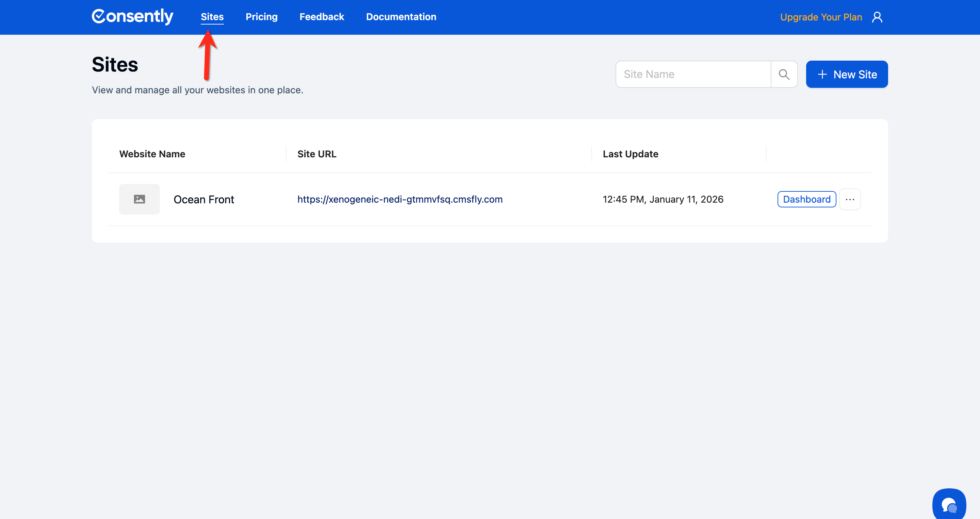Click the Ocean Front image placeholder thumbnail
The height and width of the screenshot is (519, 980).
139,199
